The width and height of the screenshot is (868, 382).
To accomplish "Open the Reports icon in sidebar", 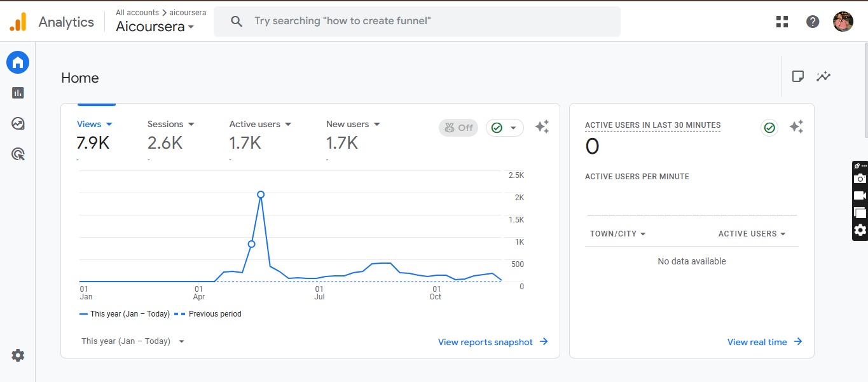I will 18,93.
